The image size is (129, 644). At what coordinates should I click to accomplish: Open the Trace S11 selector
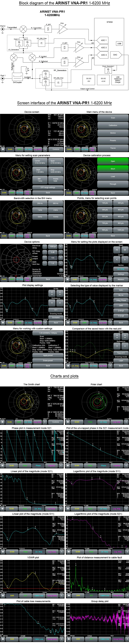121,353
